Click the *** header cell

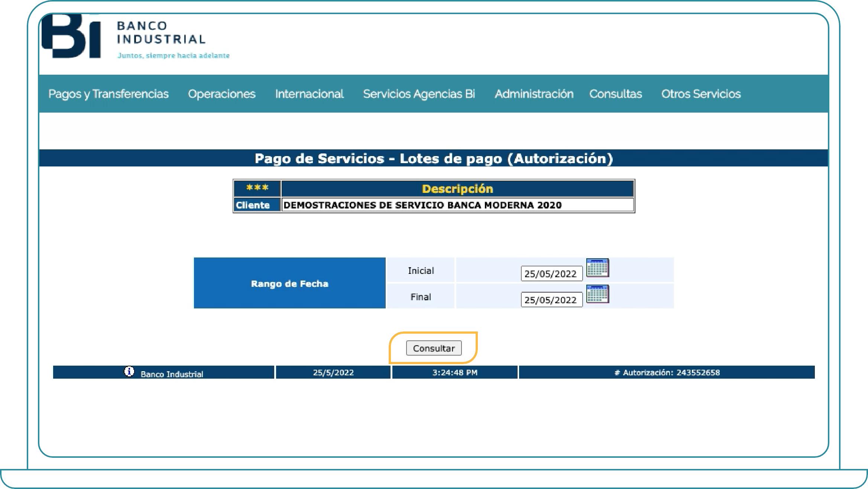click(257, 188)
